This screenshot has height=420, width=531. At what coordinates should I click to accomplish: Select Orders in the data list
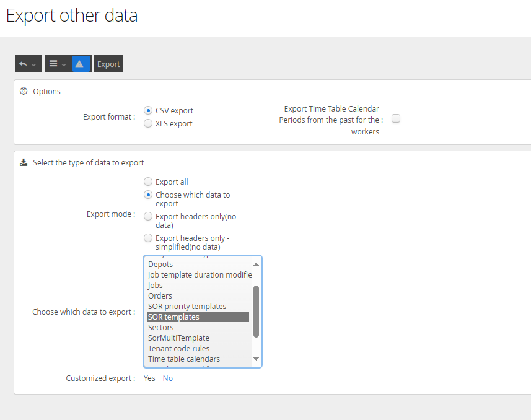[x=160, y=295]
